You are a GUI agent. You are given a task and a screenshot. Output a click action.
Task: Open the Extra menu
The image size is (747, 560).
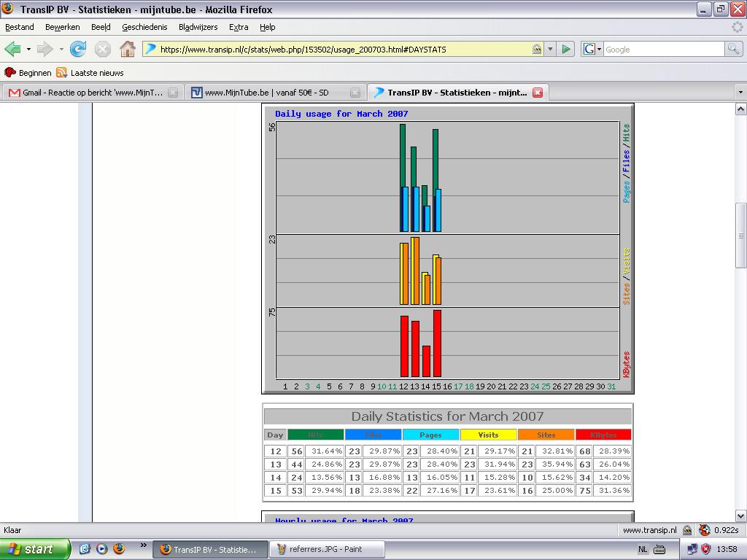pyautogui.click(x=239, y=27)
